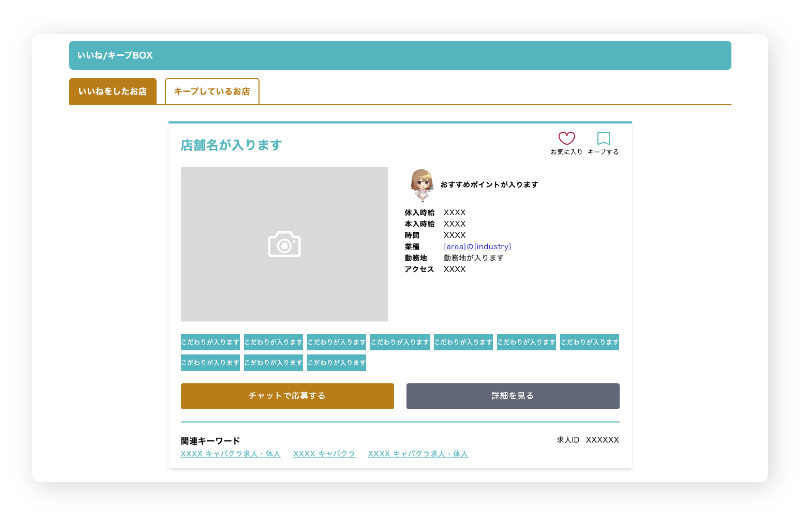Viewport: 808px width, 522px height.
Task: Click the 求人ID XXXXXX label
Action: point(588,440)
